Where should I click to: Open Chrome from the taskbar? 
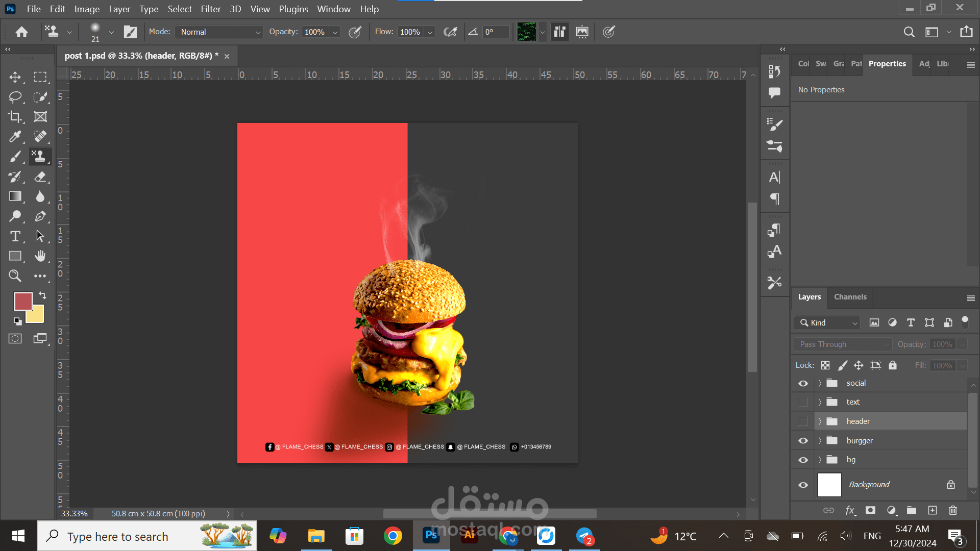coord(393,536)
